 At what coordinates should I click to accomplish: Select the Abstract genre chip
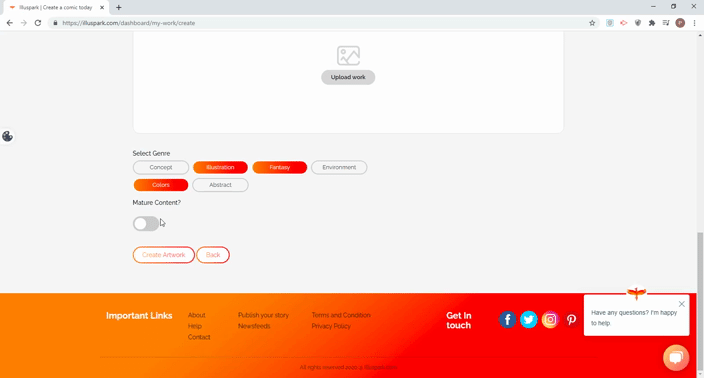coord(220,185)
